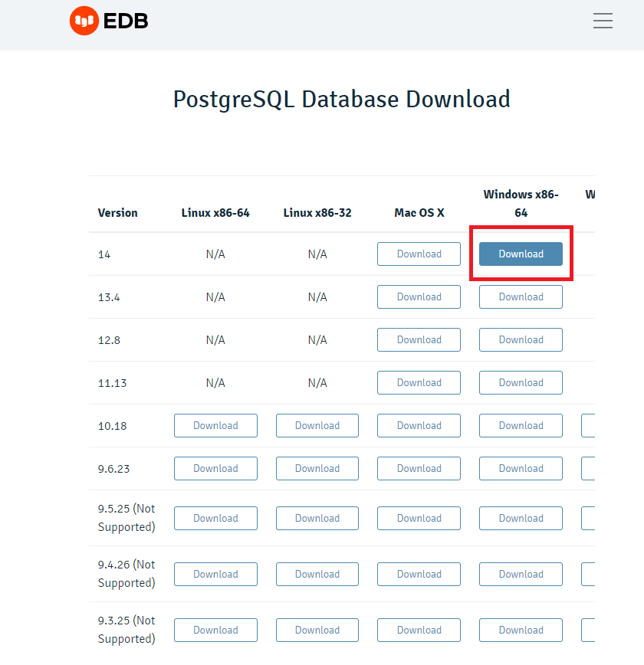Click the 'Windows x86-64' column header
The height and width of the screenshot is (665, 644).
tap(521, 204)
